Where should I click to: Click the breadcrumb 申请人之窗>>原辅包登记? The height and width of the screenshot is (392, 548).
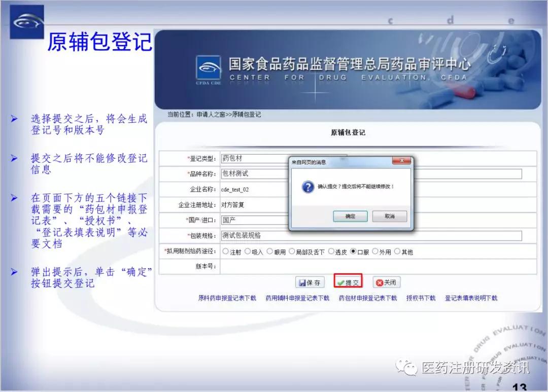[228, 115]
